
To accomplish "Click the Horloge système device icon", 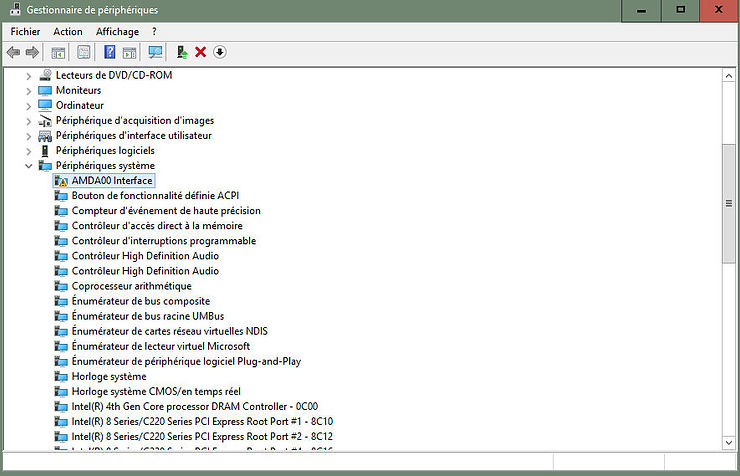I will [61, 376].
